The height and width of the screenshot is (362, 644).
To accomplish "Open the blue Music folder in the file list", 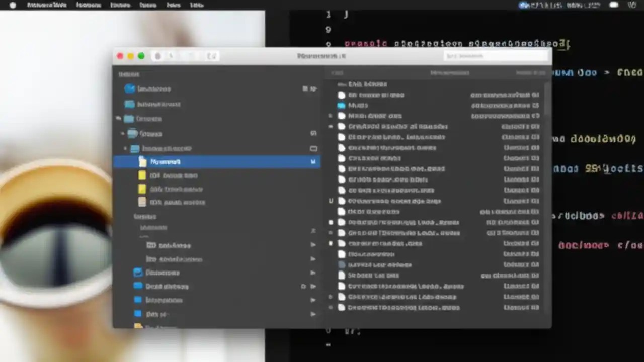I will point(358,105).
